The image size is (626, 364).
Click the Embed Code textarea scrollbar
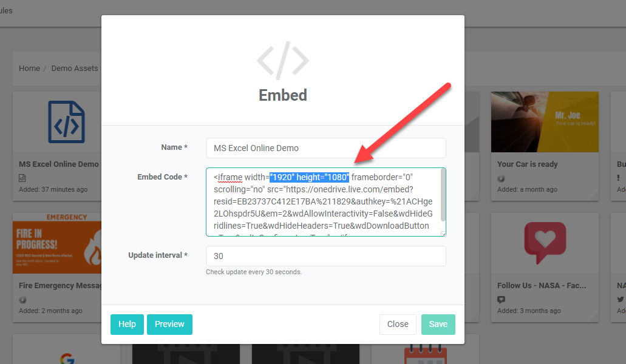(x=443, y=195)
